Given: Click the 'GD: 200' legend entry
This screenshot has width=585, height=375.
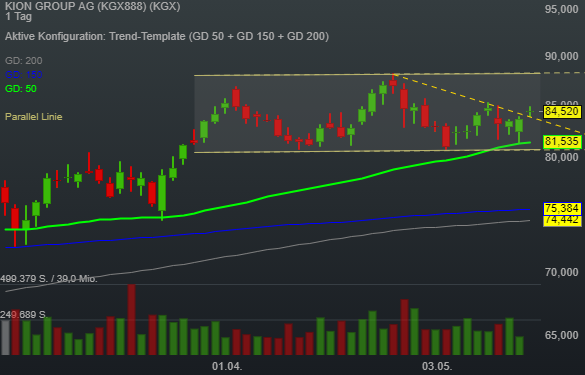Looking at the screenshot, I should coord(24,60).
